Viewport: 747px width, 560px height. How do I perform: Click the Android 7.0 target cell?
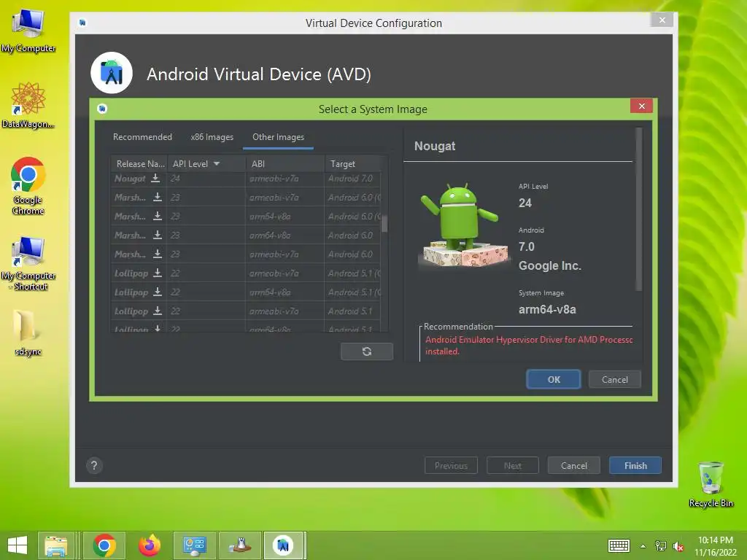351,179
